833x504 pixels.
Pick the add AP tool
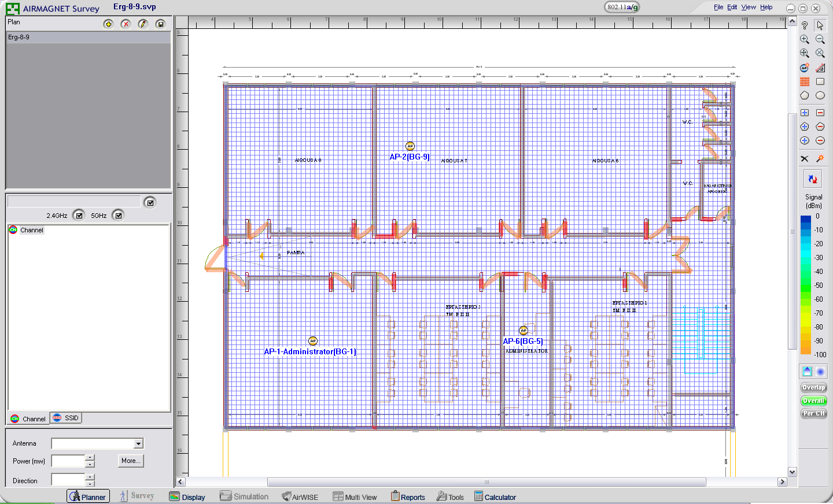(x=805, y=68)
